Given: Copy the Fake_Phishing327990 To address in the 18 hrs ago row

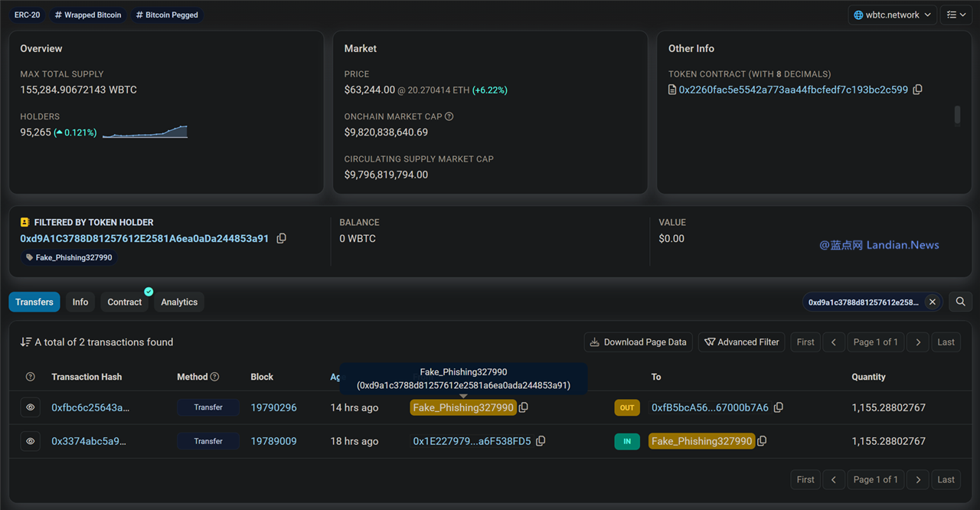Looking at the screenshot, I should pyautogui.click(x=762, y=441).
